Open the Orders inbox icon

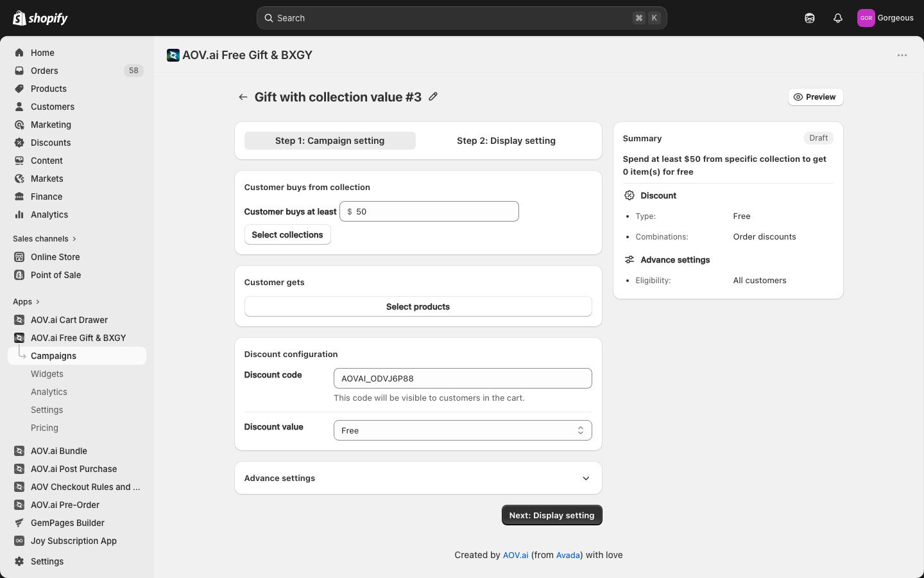(19, 71)
